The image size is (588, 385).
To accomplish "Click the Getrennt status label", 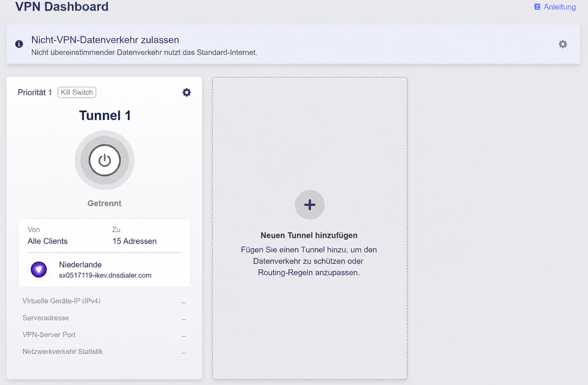I will pos(105,204).
